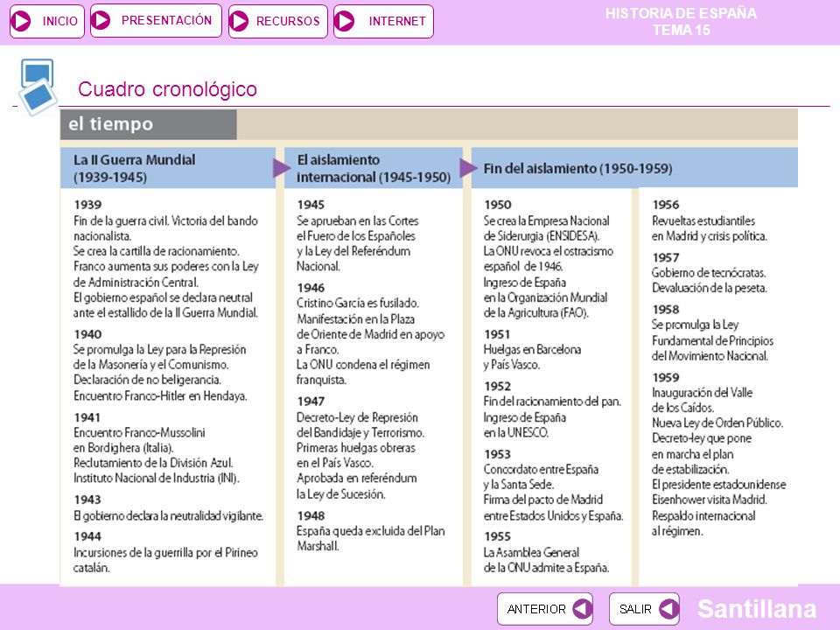Click the year 1941
The height and width of the screenshot is (630, 840).
click(x=87, y=417)
